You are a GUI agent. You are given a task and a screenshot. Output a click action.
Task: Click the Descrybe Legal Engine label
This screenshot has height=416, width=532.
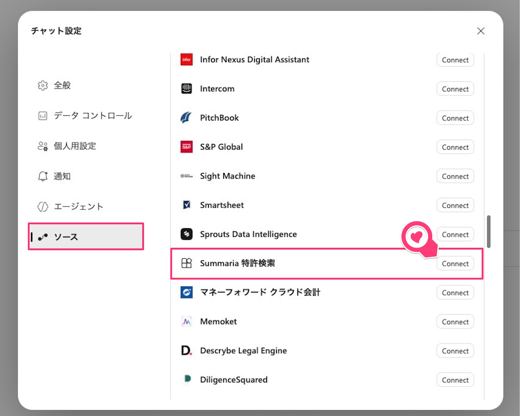click(243, 350)
